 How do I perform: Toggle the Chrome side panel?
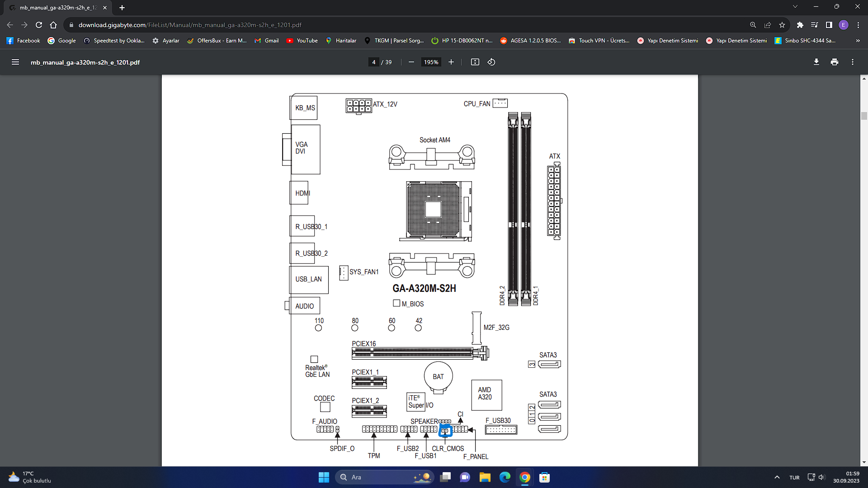(x=829, y=25)
